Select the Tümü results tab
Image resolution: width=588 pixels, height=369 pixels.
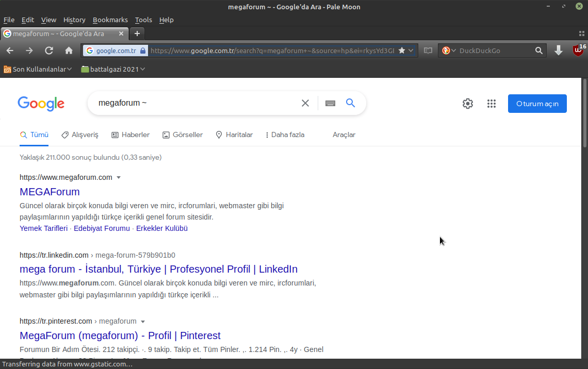tap(34, 135)
